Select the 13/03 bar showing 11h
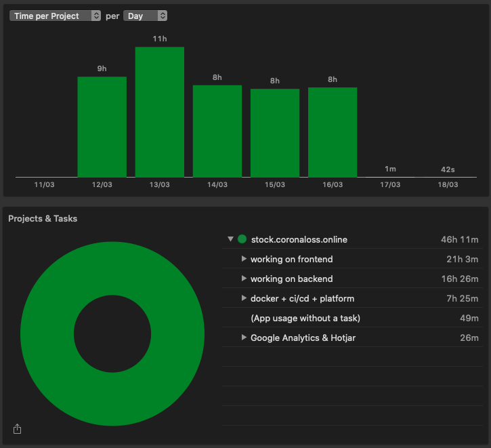 pyautogui.click(x=160, y=112)
